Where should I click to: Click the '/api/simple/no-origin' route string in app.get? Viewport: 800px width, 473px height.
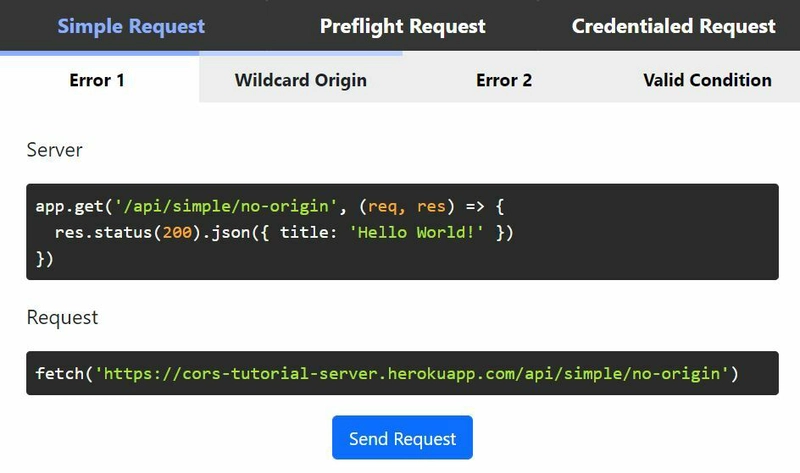pos(226,207)
